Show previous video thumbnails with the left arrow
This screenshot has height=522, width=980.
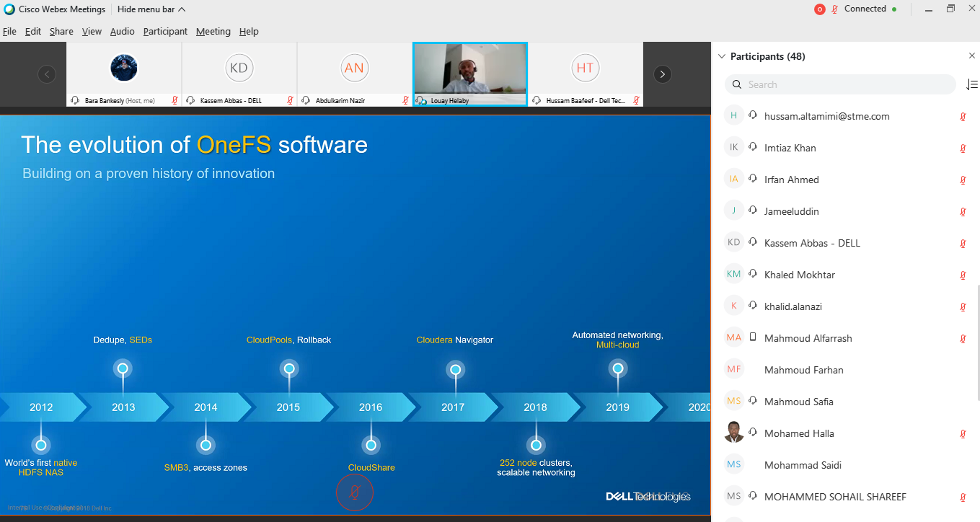coord(47,74)
